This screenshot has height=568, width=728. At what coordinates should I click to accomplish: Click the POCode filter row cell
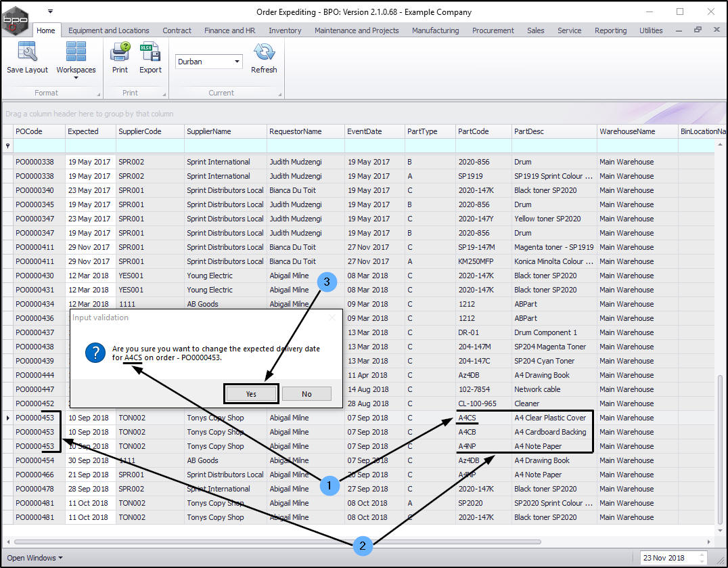click(39, 146)
